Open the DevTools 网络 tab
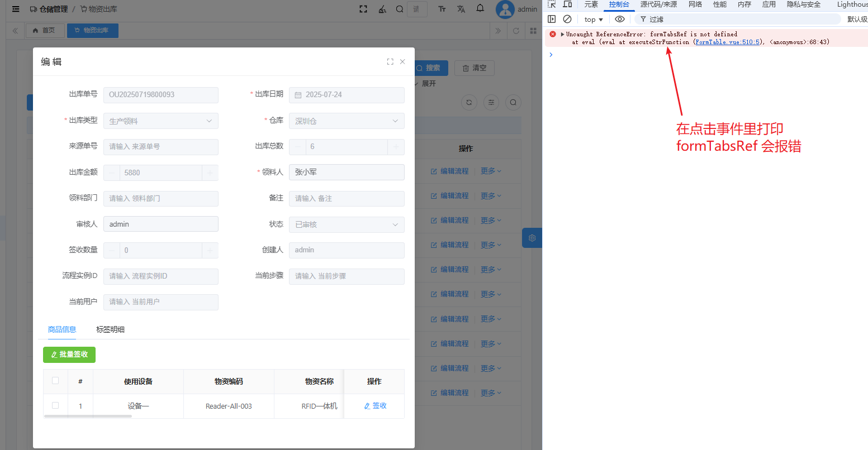This screenshot has width=868, height=450. pos(695,4)
